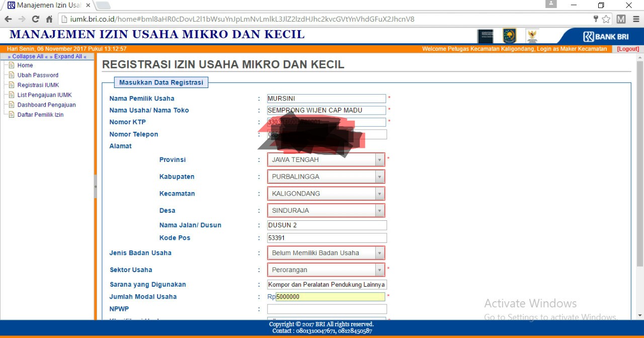Click the page vertical scrollbar
This screenshot has width=644, height=338.
tap(640, 163)
